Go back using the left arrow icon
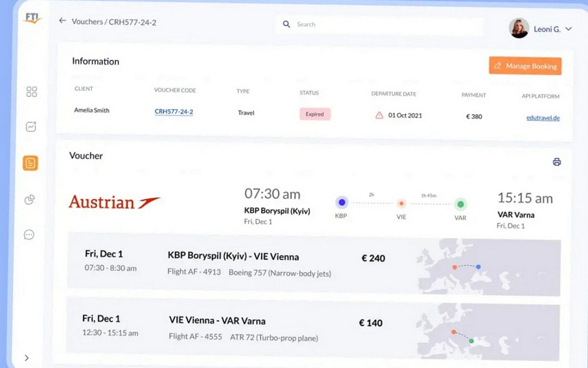Image resolution: width=588 pixels, height=368 pixels. [x=63, y=21]
